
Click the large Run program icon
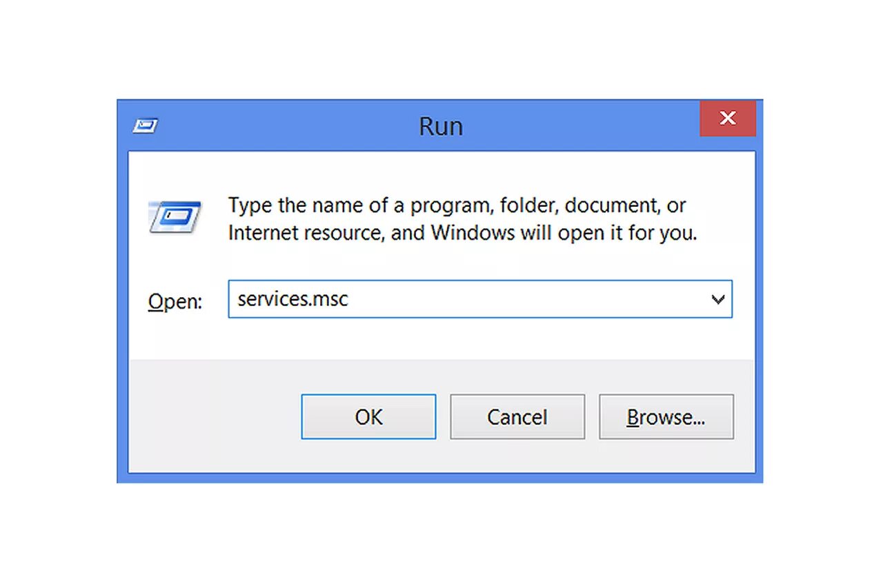point(175,216)
